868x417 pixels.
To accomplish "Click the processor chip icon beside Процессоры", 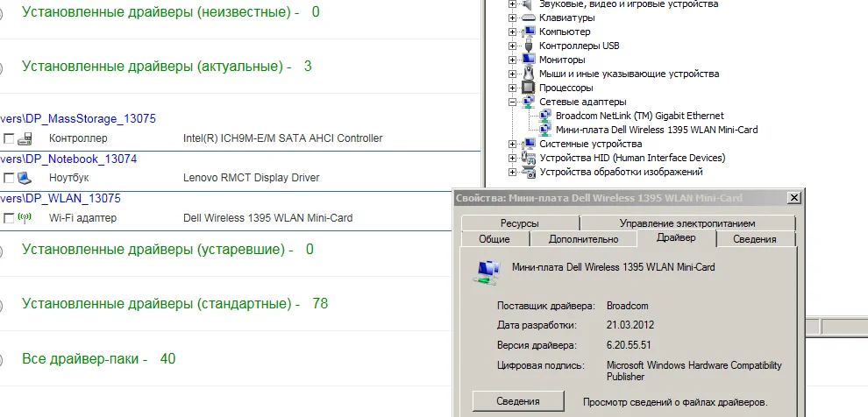I will click(x=530, y=88).
